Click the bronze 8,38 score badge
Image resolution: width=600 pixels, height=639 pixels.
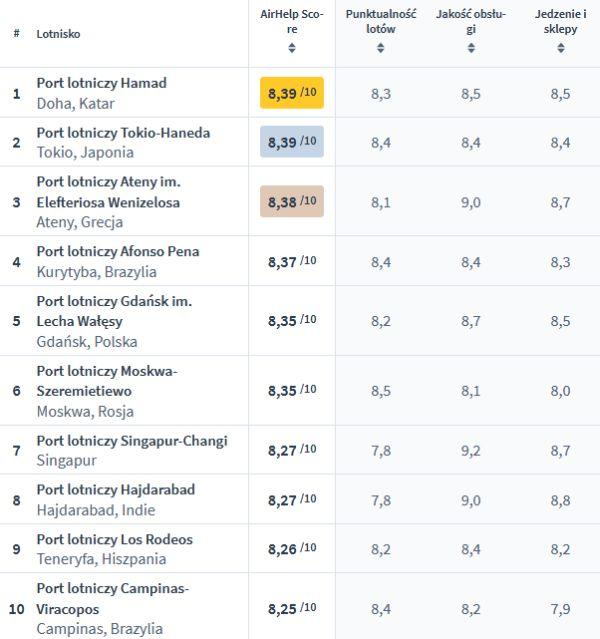(x=292, y=202)
